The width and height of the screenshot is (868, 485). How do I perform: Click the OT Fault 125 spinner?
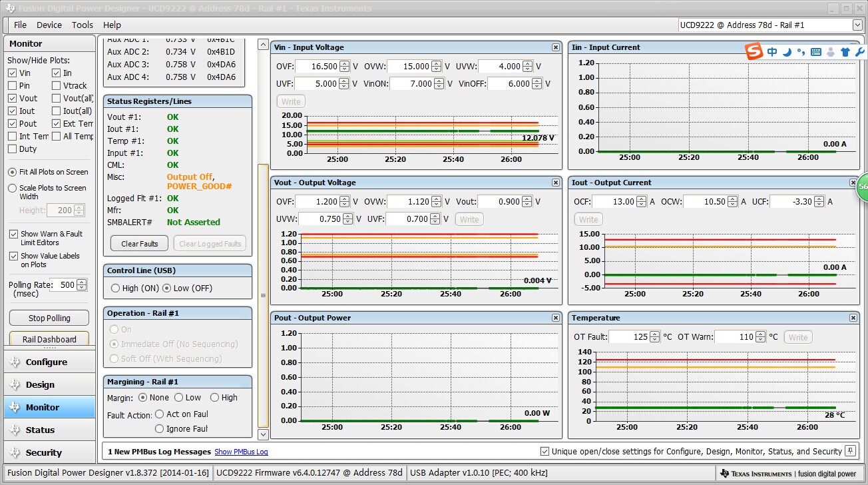(x=656, y=337)
